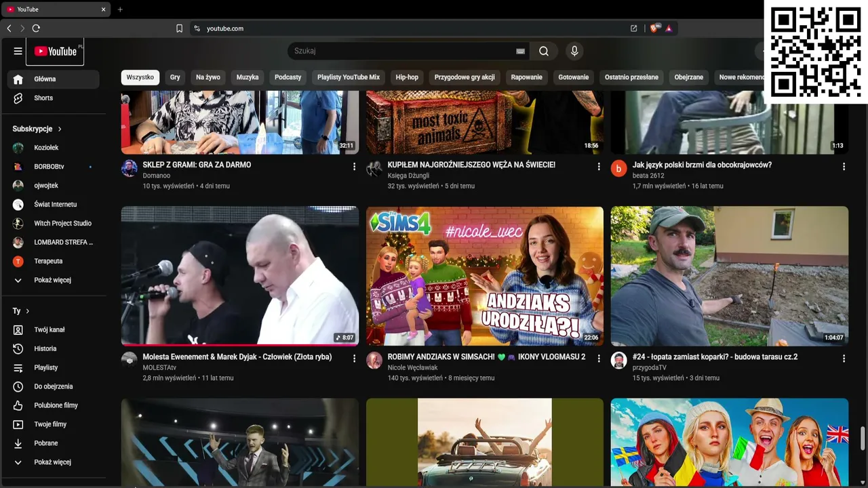Image resolution: width=868 pixels, height=488 pixels.
Task: Open the KUPIŁEM NAJGROŹNIEJSZEGO WĘŻA video title
Action: (471, 165)
